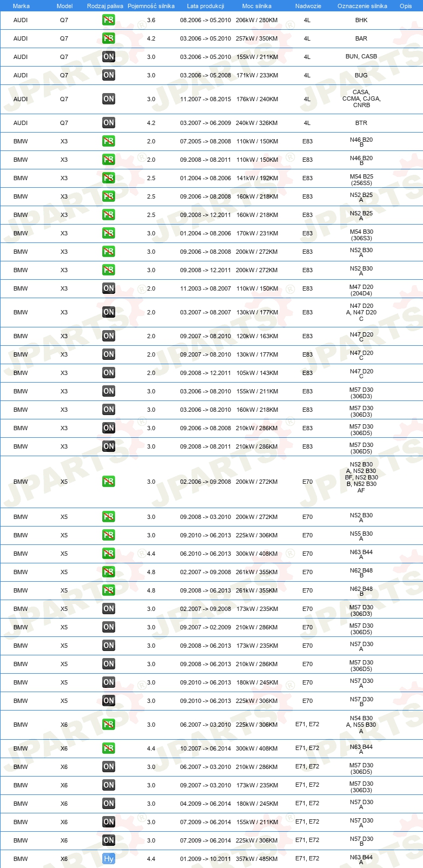The height and width of the screenshot is (868, 423).
Task: Select the BUN, CASB engine code cell
Action: (x=361, y=56)
